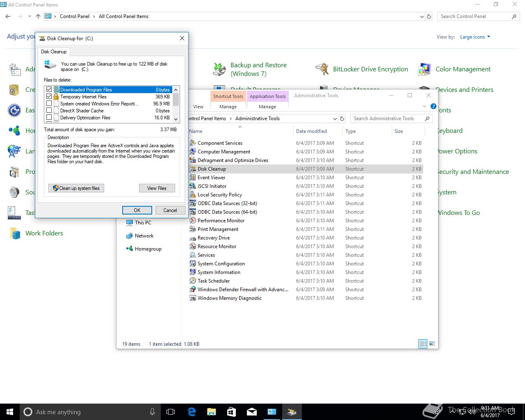Click the Files to delete scrollbar thumb

(176, 100)
